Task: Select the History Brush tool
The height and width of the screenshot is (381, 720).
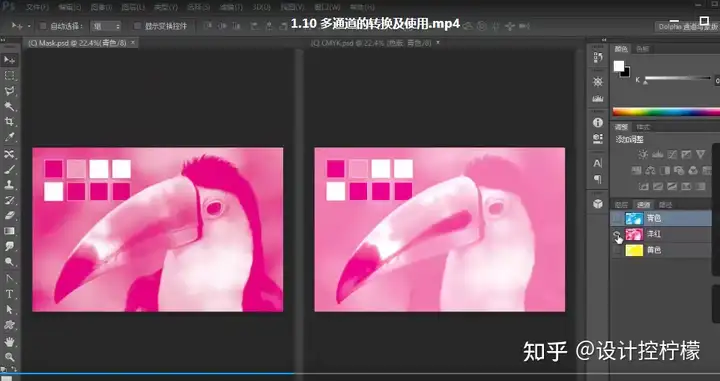Action: click(9, 200)
